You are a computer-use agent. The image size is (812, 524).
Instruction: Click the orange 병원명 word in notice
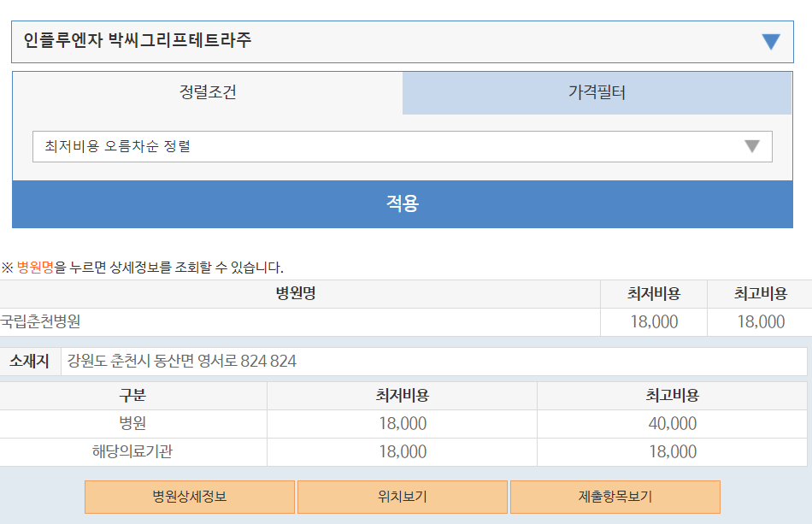(35, 268)
